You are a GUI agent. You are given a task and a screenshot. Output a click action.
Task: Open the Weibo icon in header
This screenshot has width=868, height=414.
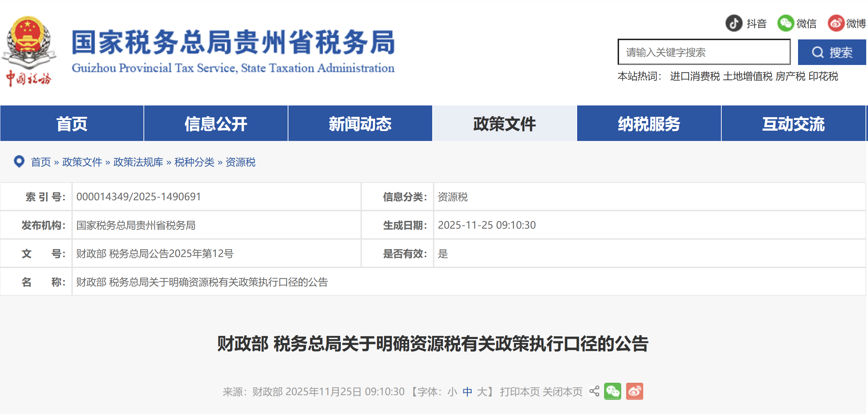coord(836,23)
